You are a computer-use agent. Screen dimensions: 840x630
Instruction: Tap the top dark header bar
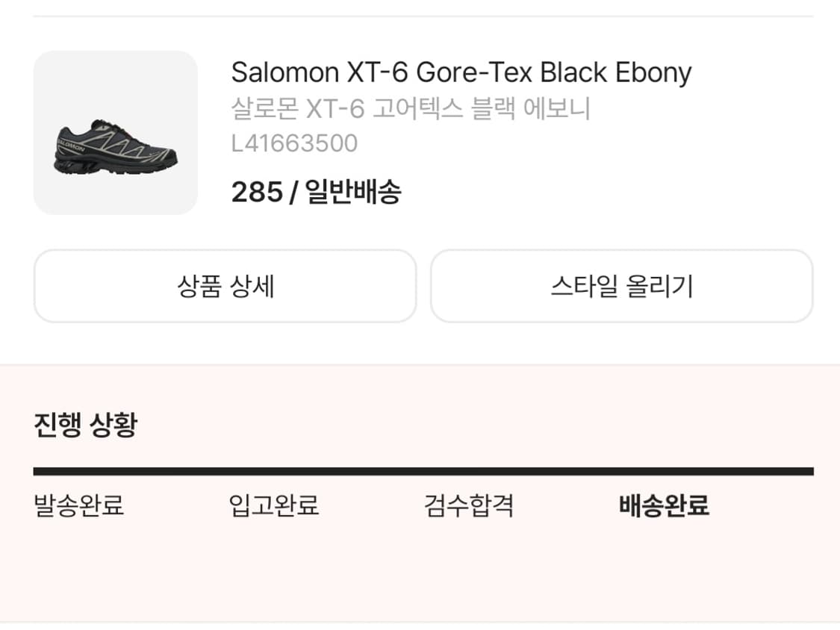(x=420, y=10)
